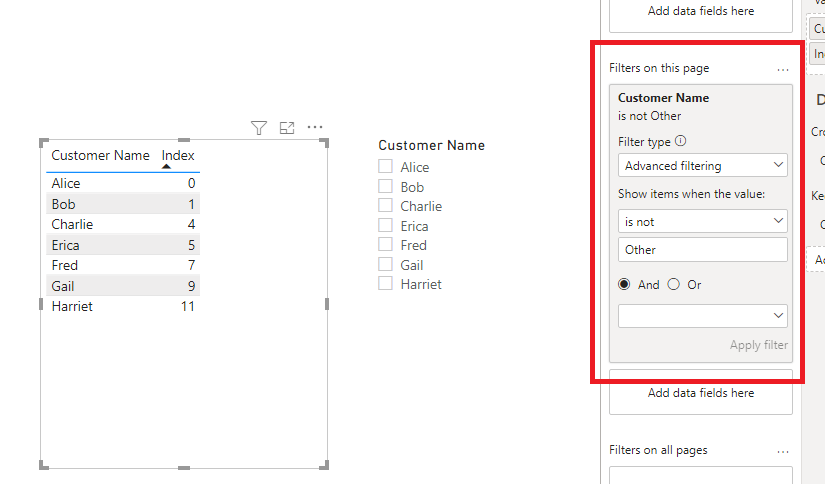Screen dimensions: 825x484
Task: Open table visual more options ellipsis
Action: [x=315, y=127]
